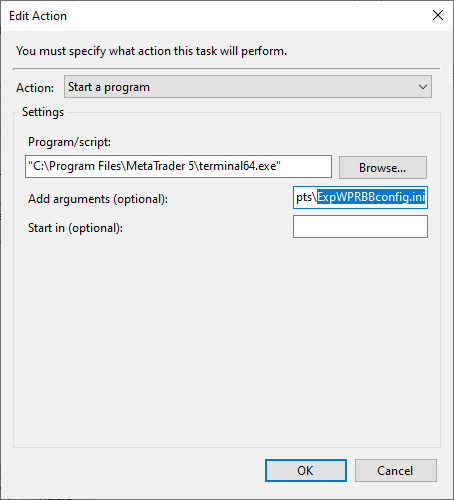The image size is (454, 500).
Task: Click the 'Program/script:' label
Action: 69,142
